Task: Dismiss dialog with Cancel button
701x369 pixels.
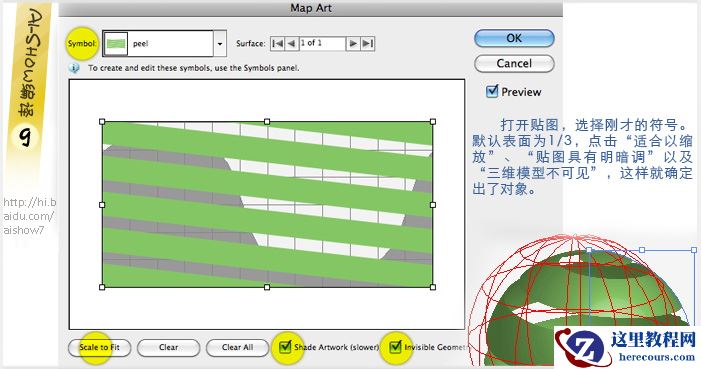Action: tap(514, 64)
